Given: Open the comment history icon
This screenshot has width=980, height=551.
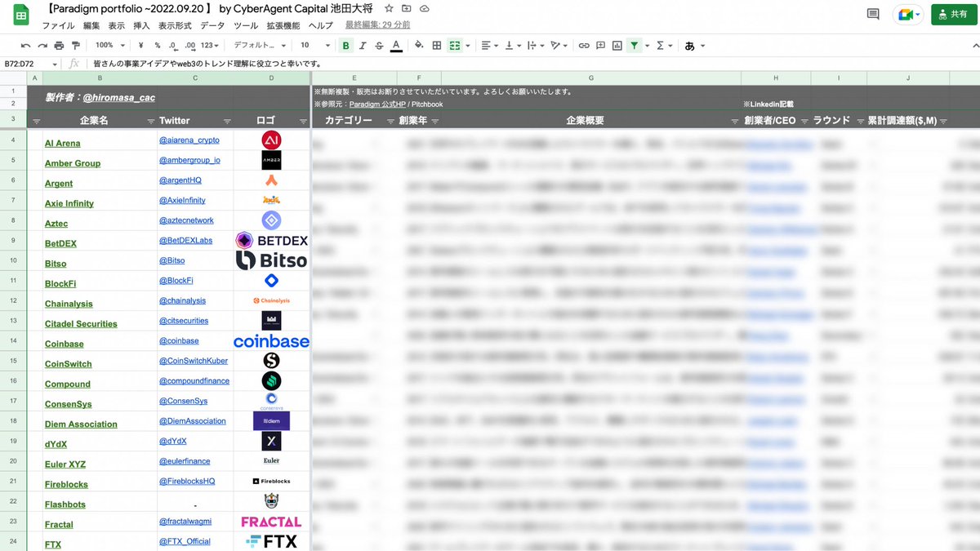Looking at the screenshot, I should tap(873, 15).
